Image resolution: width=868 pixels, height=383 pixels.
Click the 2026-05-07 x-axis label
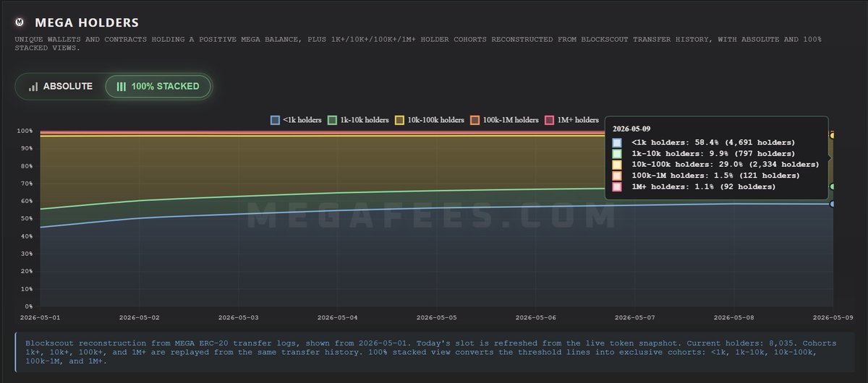coord(634,317)
